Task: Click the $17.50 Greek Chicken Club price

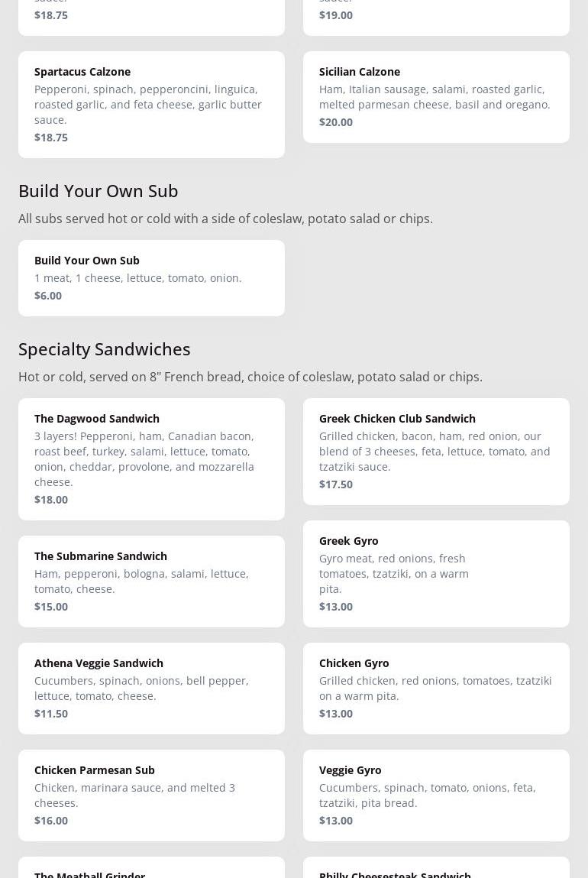Action: click(336, 484)
